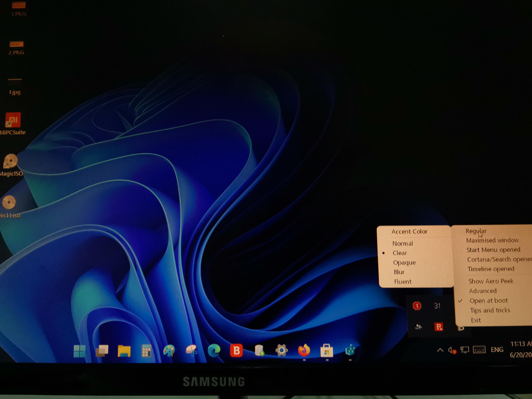
Task: Select Show Aero Peek menu item
Action: [491, 281]
